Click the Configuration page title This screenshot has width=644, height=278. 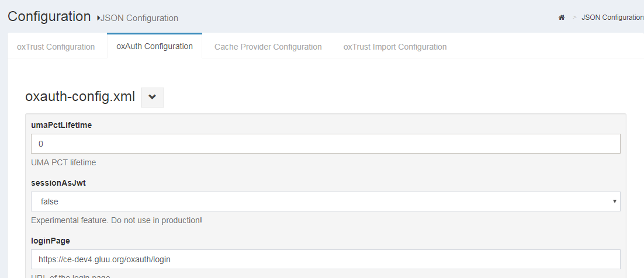coord(49,16)
